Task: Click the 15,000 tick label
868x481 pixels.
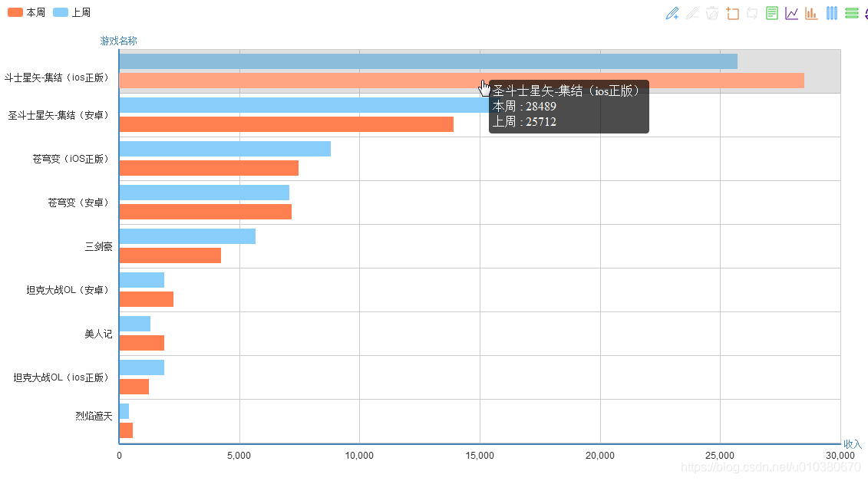Action: click(x=480, y=456)
